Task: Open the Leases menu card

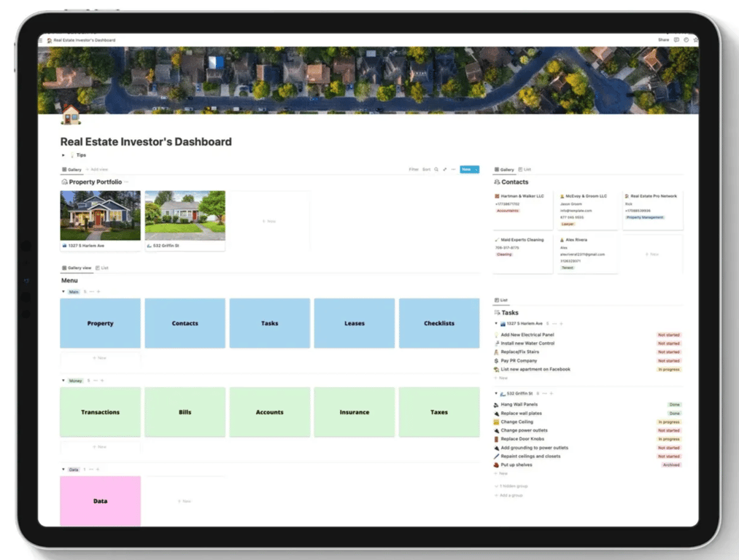Action: click(x=355, y=323)
